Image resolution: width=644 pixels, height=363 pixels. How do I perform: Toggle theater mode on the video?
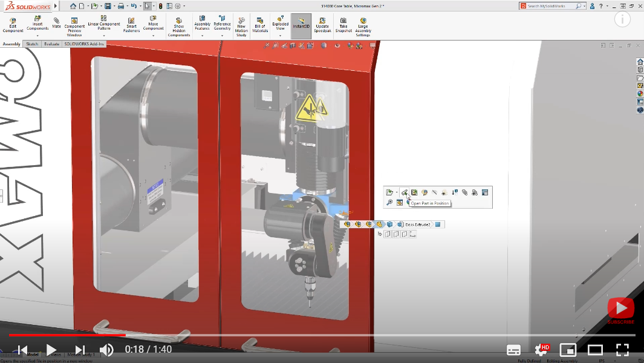coord(595,350)
